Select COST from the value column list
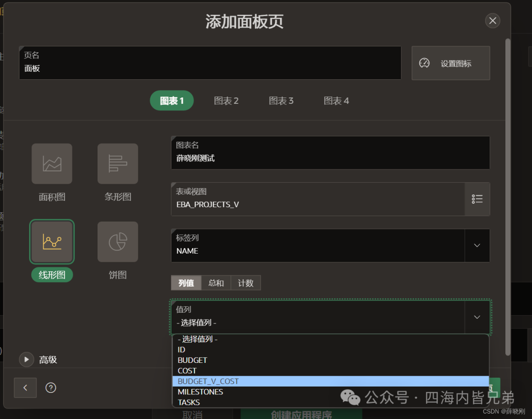This screenshot has height=419, width=532. pos(331,371)
